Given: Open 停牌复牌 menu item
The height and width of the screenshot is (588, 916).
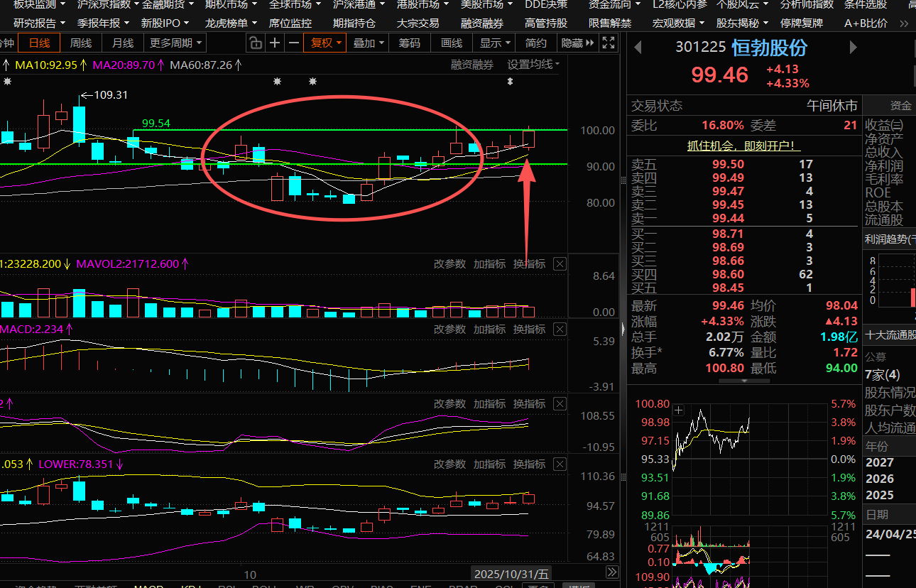Looking at the screenshot, I should [802, 23].
